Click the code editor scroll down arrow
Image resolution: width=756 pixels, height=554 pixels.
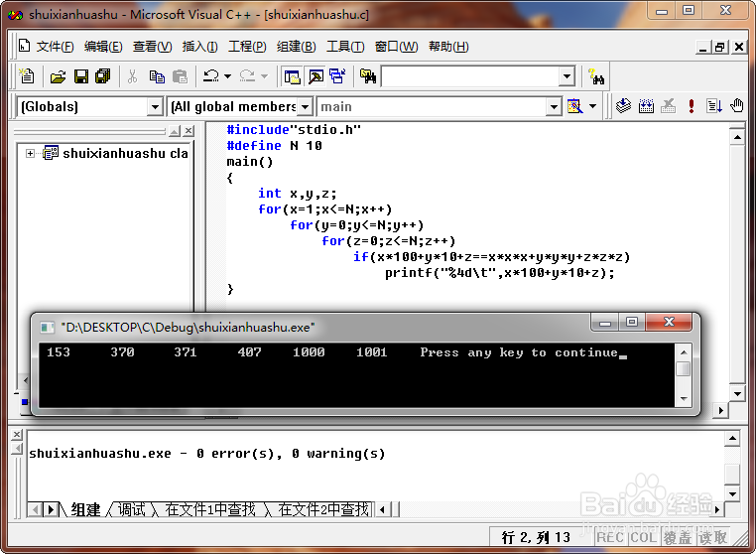pos(737,394)
